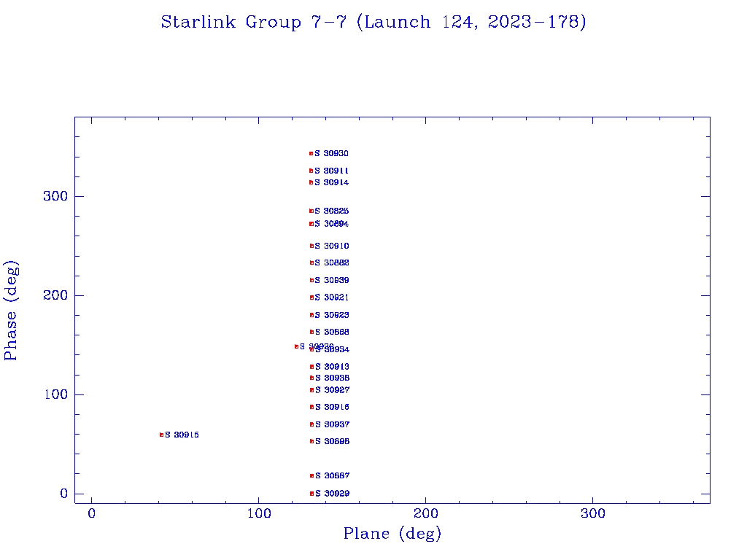Viewport: 747px width, 560px height.
Task: Click the x-axis tick value '0'
Action: click(91, 513)
